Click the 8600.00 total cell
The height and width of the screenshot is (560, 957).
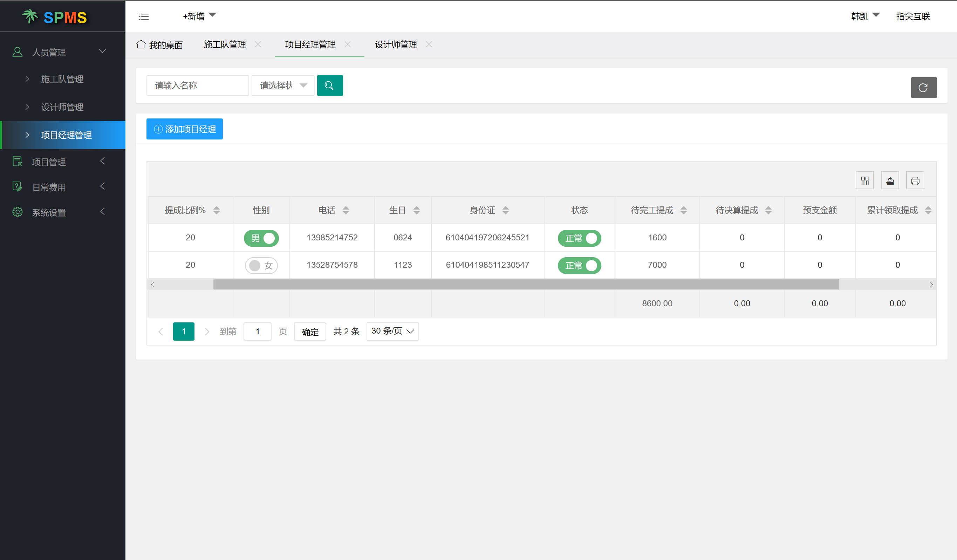[657, 303]
